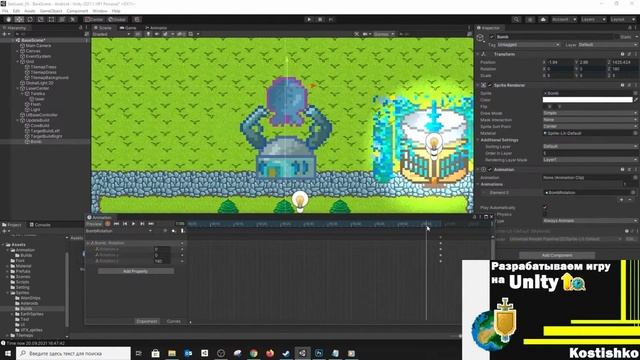Screen dimensions: 640x360
Task: Switch to the Animator tab
Action: [156, 28]
